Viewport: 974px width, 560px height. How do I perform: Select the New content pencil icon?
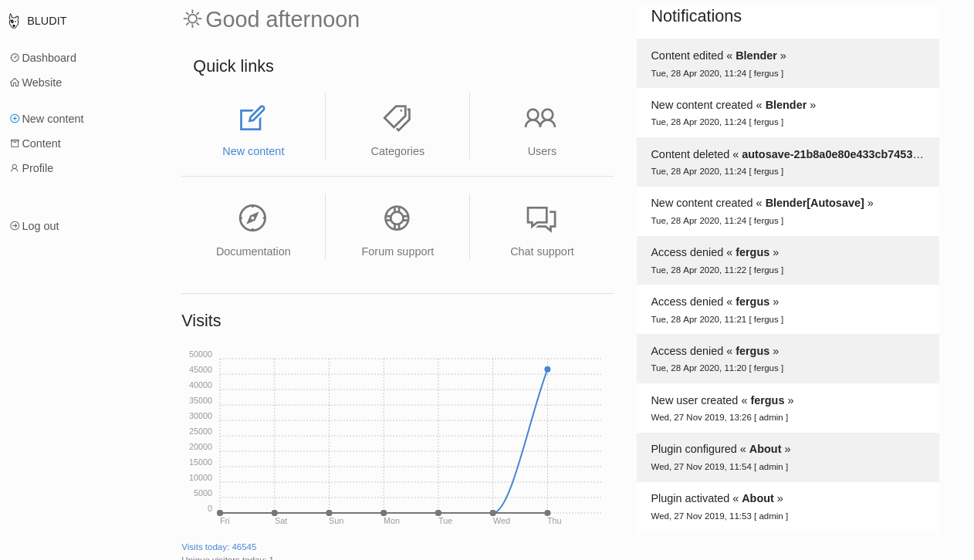253,116
